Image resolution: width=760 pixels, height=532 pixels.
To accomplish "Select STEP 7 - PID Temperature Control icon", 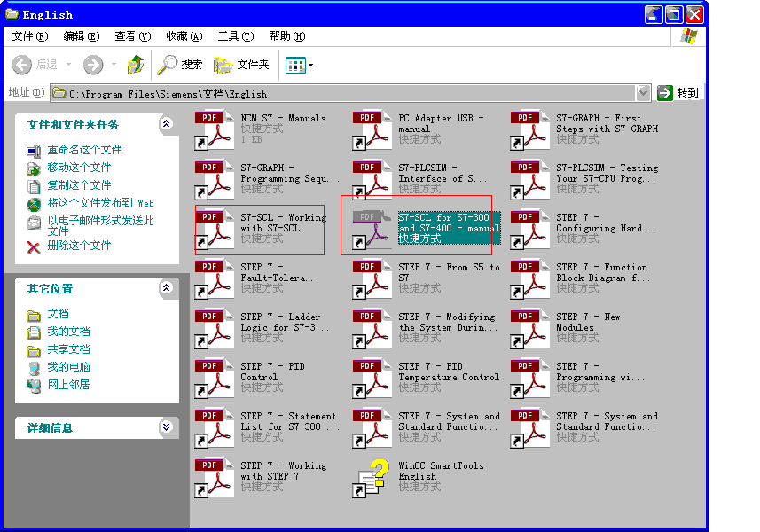I will pyautogui.click(x=372, y=379).
